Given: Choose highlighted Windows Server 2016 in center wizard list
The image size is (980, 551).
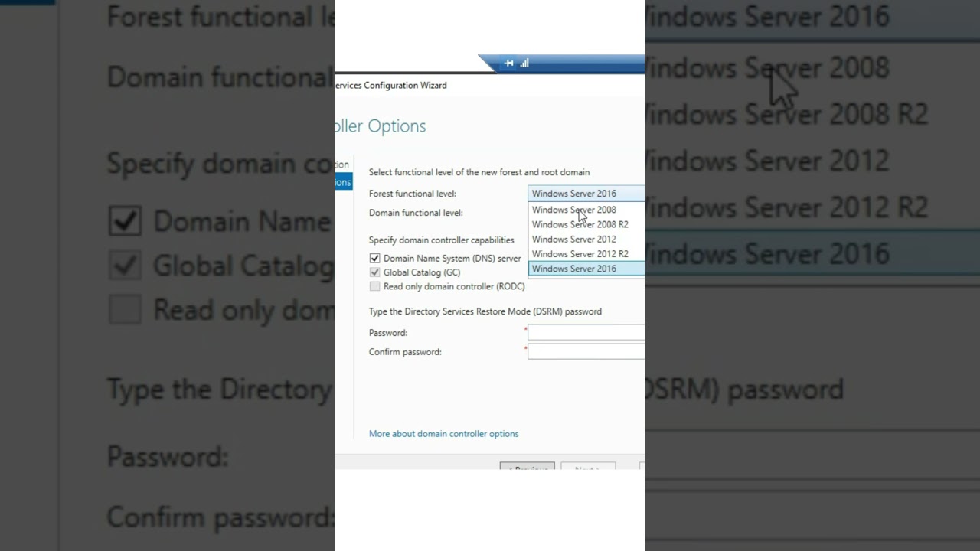Looking at the screenshot, I should [x=586, y=269].
